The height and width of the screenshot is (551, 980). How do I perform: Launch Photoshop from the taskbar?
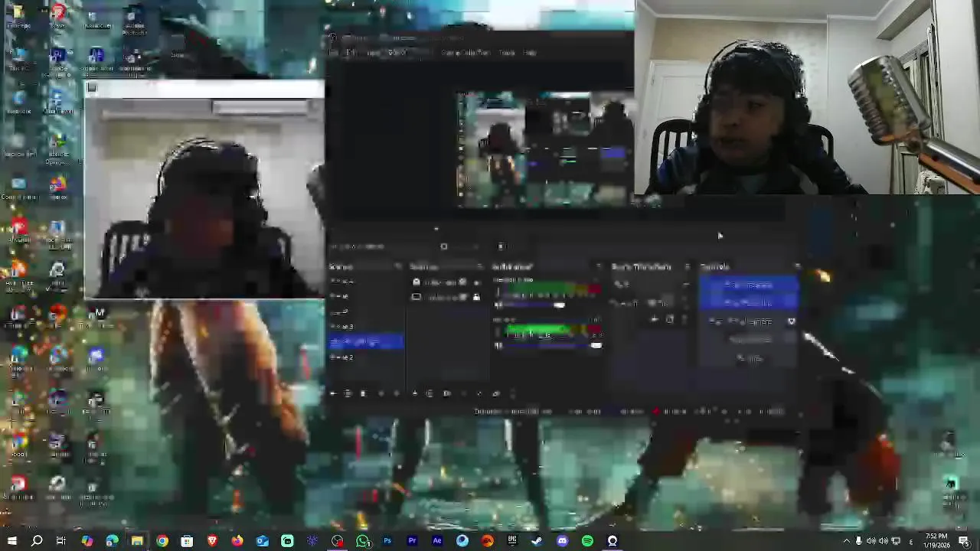pyautogui.click(x=387, y=541)
